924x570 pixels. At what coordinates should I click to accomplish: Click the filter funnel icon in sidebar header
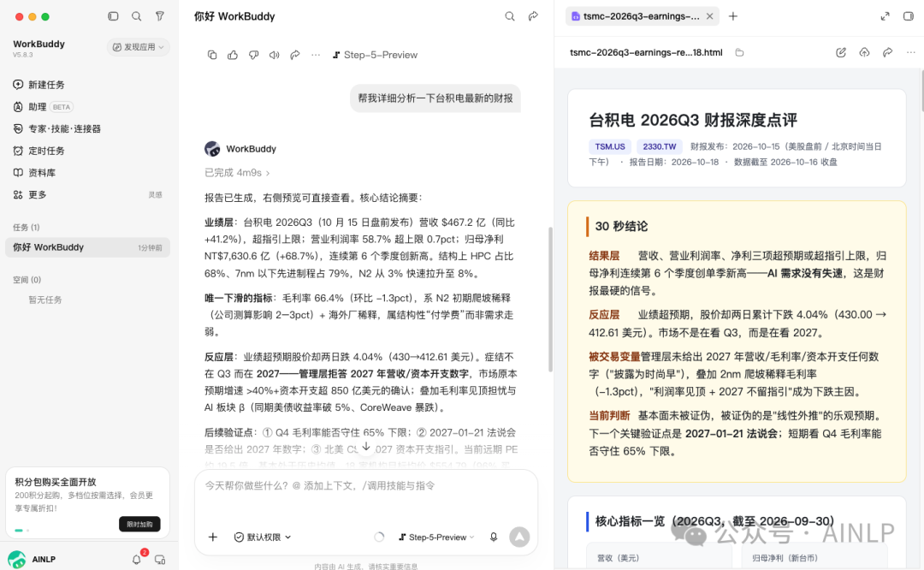[x=160, y=16]
